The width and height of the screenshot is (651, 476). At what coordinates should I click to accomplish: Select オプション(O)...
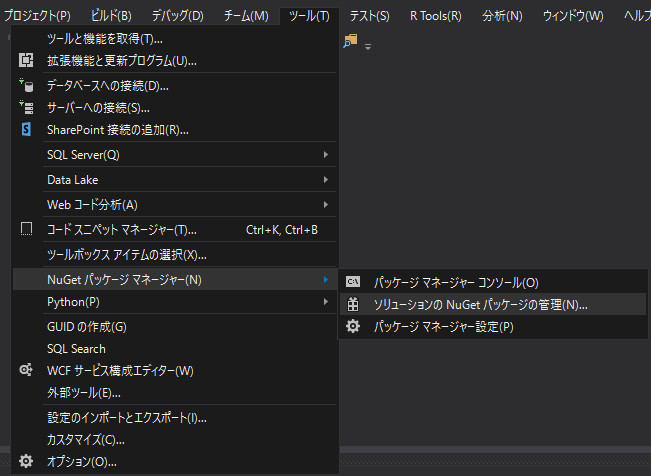point(175,461)
